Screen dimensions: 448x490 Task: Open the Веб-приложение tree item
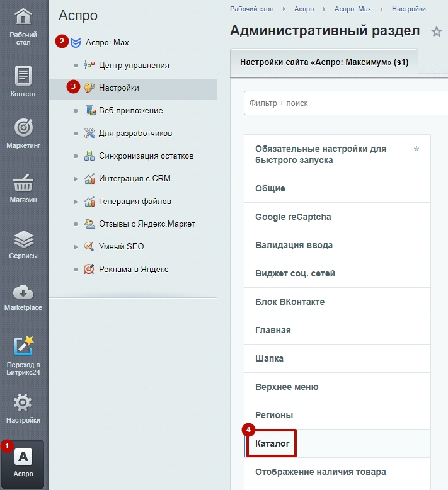(130, 111)
